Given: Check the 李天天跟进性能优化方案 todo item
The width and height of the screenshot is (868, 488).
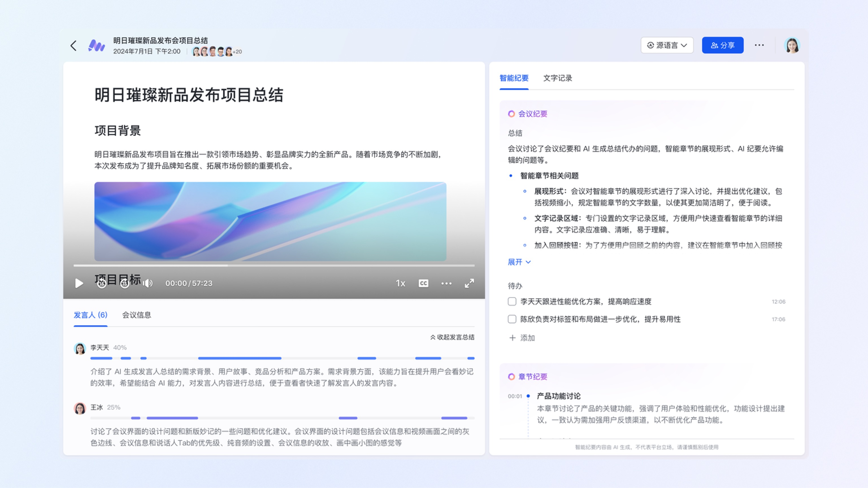Looking at the screenshot, I should [x=512, y=301].
